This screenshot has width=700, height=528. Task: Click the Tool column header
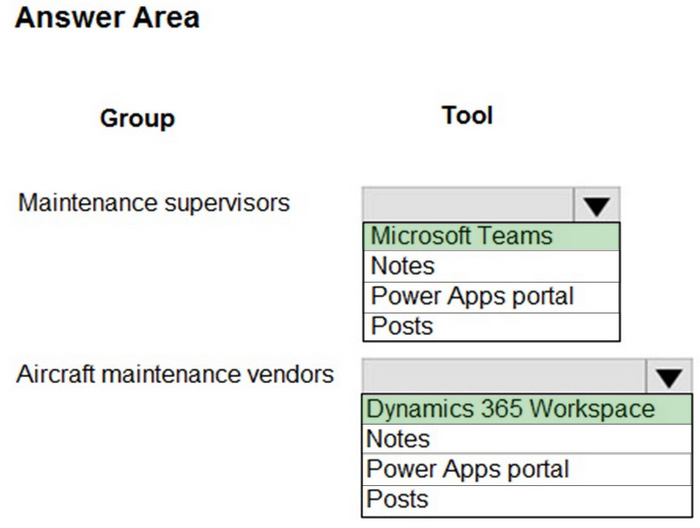click(467, 116)
